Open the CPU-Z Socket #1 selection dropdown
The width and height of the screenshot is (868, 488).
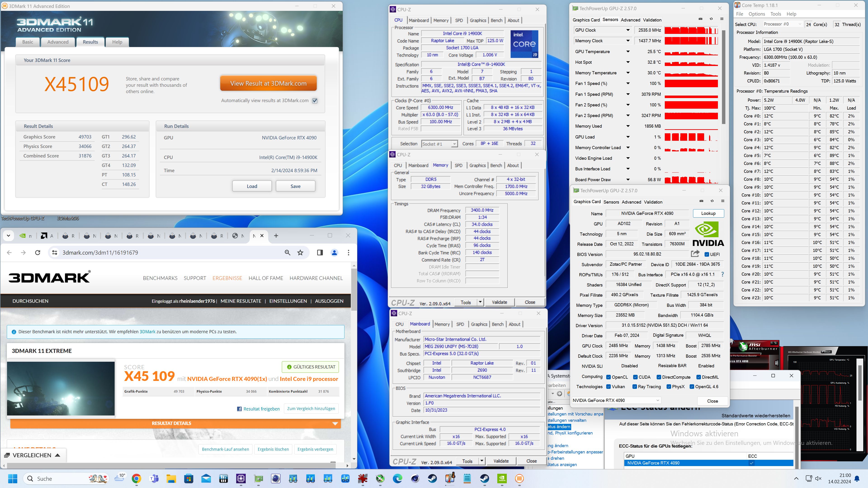click(439, 144)
